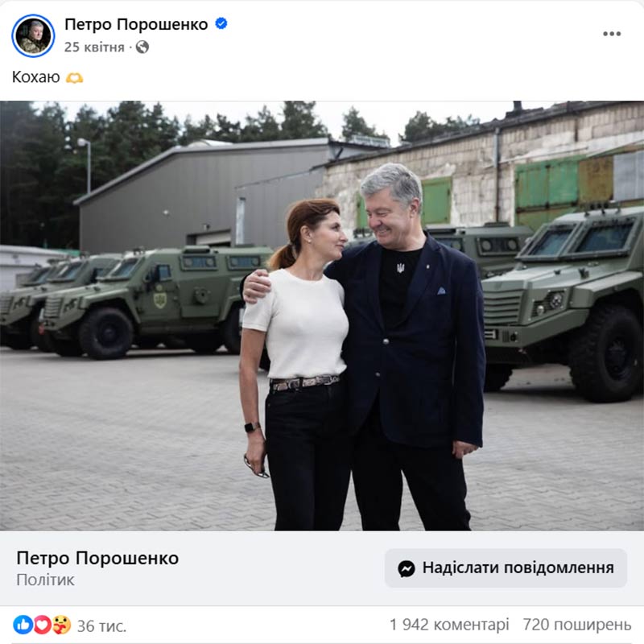Click the Messenger icon in message button
The image size is (644, 644).
coord(407,568)
